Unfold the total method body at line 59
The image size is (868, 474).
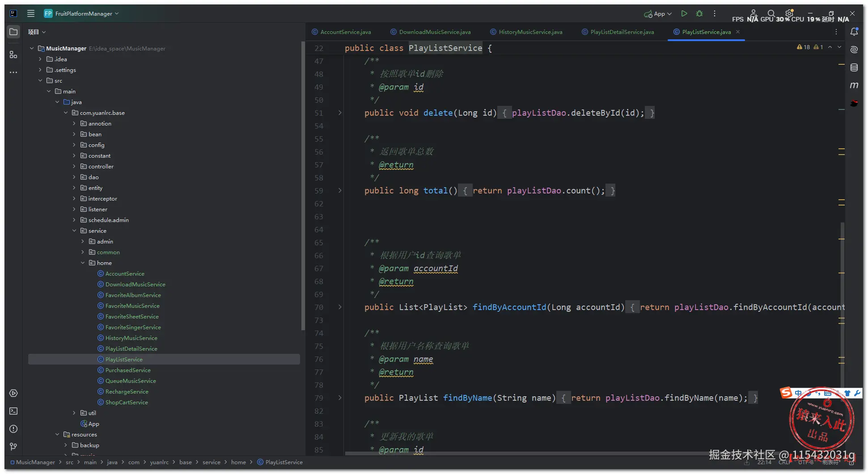tap(340, 191)
